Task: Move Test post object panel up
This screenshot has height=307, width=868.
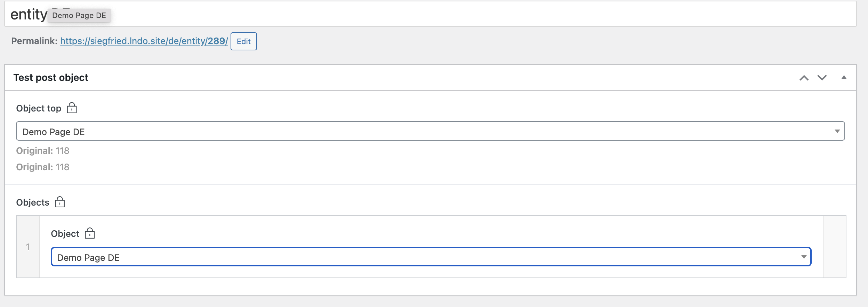Action: point(804,78)
